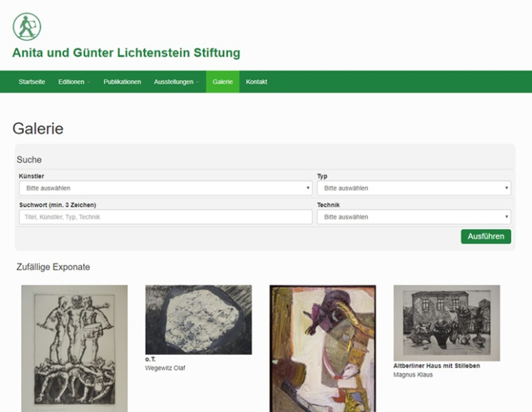Click the Magnus Klaus artist name
Screen dimensions: 532x412
click(413, 375)
